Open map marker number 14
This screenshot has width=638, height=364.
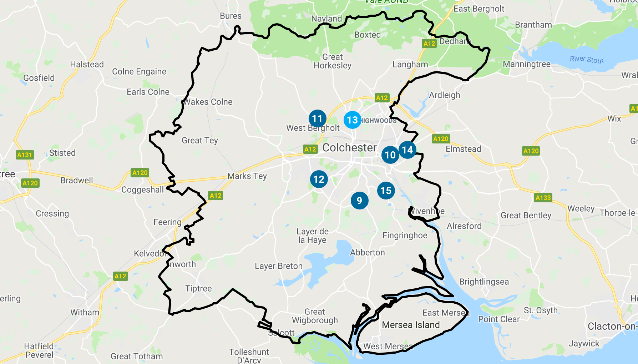pyautogui.click(x=407, y=150)
